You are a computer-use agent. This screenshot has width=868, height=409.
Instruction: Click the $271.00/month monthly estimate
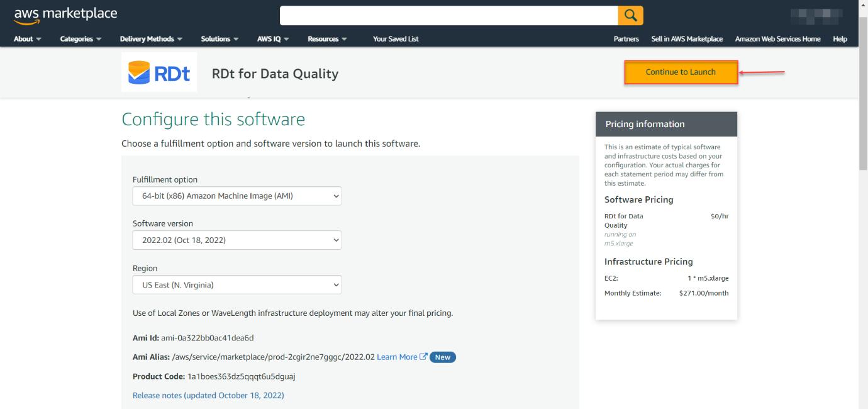704,293
